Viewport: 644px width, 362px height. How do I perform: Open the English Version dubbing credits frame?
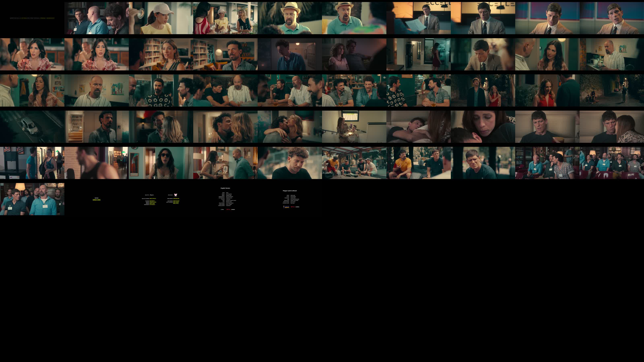[225, 199]
